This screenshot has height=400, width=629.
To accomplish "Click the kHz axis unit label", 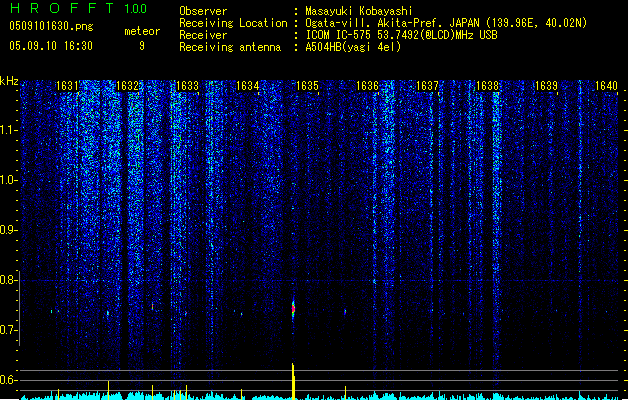I will click(9, 81).
